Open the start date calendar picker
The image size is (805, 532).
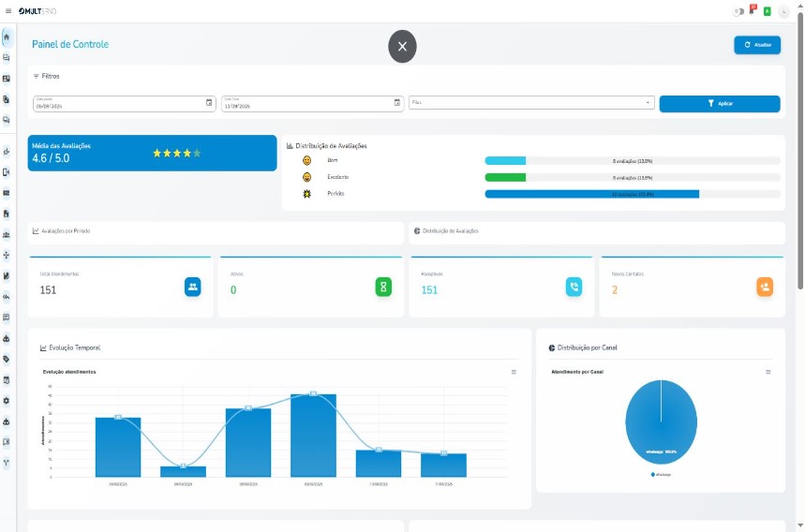point(209,103)
